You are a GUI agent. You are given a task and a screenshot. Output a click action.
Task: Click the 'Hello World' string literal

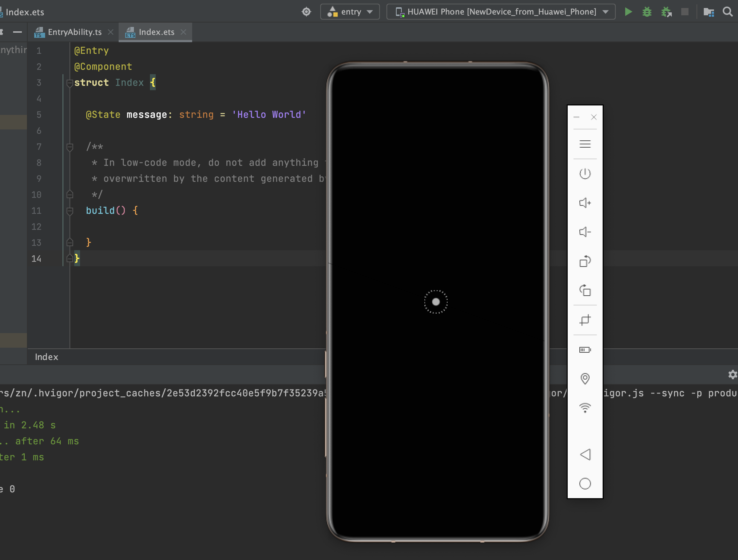click(x=269, y=115)
